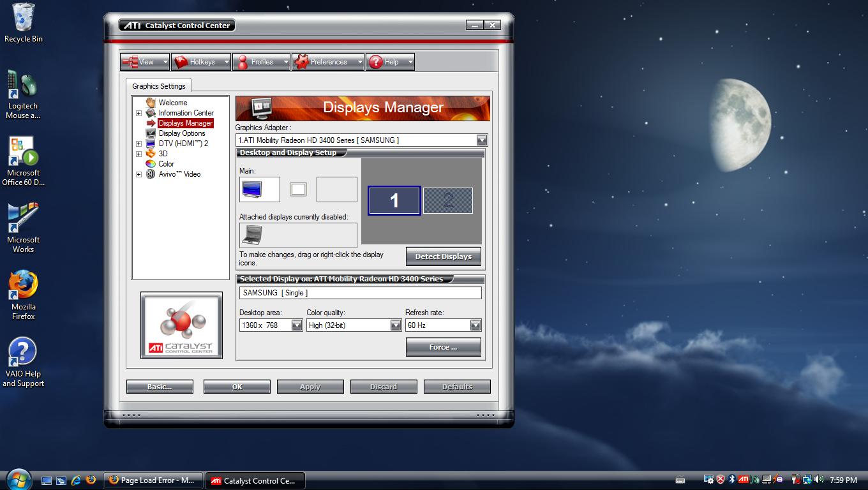This screenshot has height=490, width=868.
Task: Click the Bluetooth tray icon
Action: coord(731,479)
